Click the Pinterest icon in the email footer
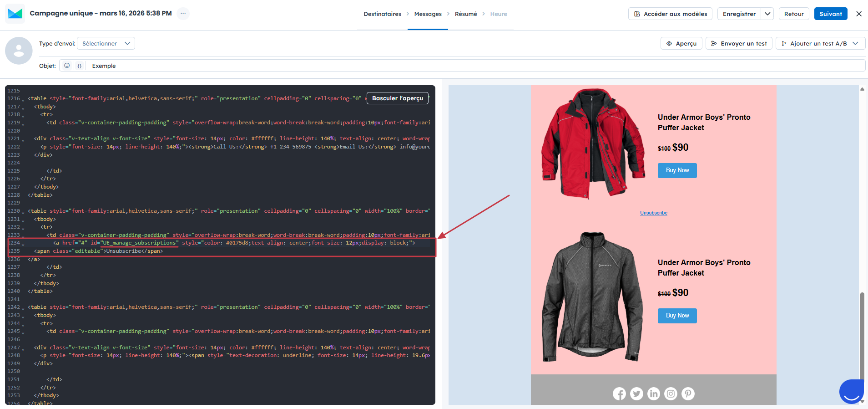868x409 pixels. coord(688,394)
